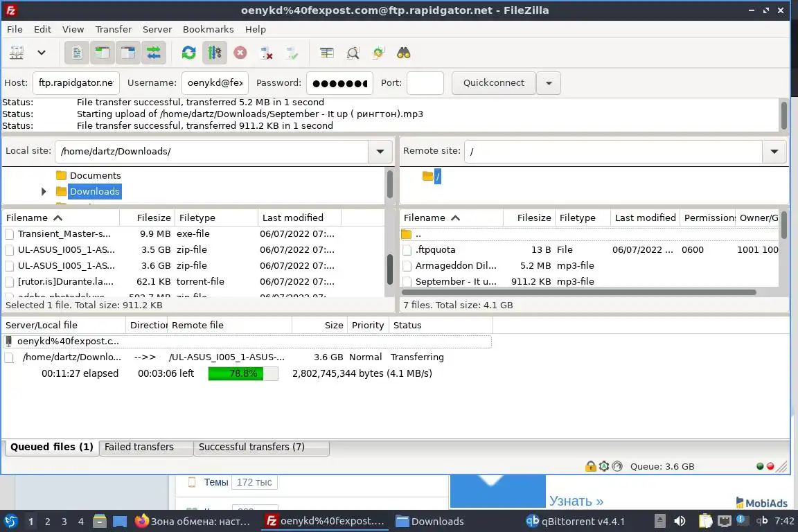Open the File menu
This screenshot has height=532, width=798.
(x=15, y=30)
